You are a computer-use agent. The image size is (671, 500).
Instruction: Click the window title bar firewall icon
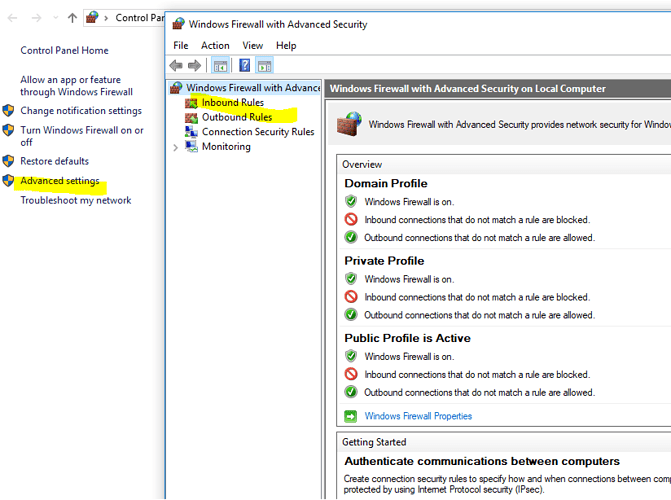pyautogui.click(x=178, y=24)
